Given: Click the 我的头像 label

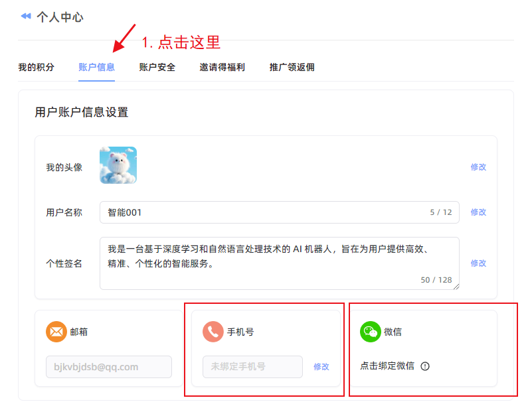Looking at the screenshot, I should 64,167.
